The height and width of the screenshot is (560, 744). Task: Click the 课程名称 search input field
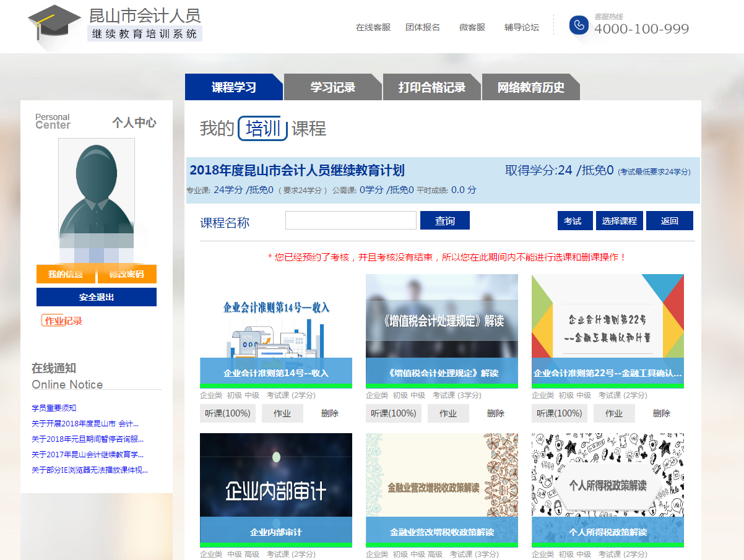point(350,221)
